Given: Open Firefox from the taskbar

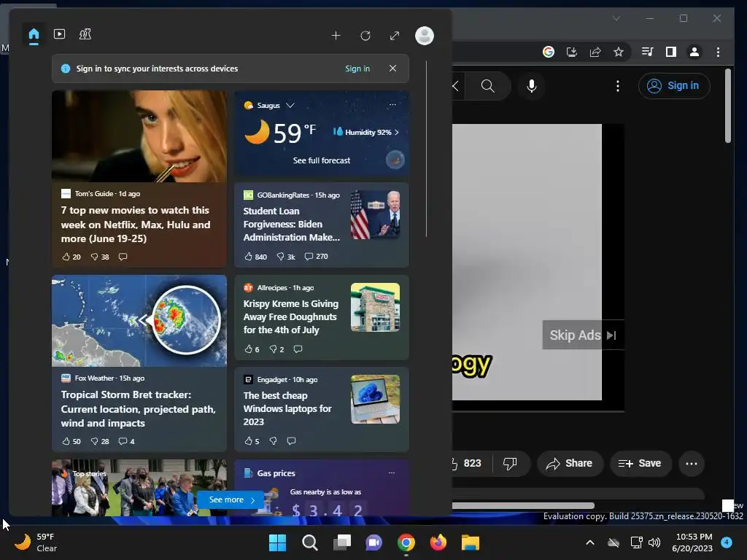Looking at the screenshot, I should tap(438, 542).
